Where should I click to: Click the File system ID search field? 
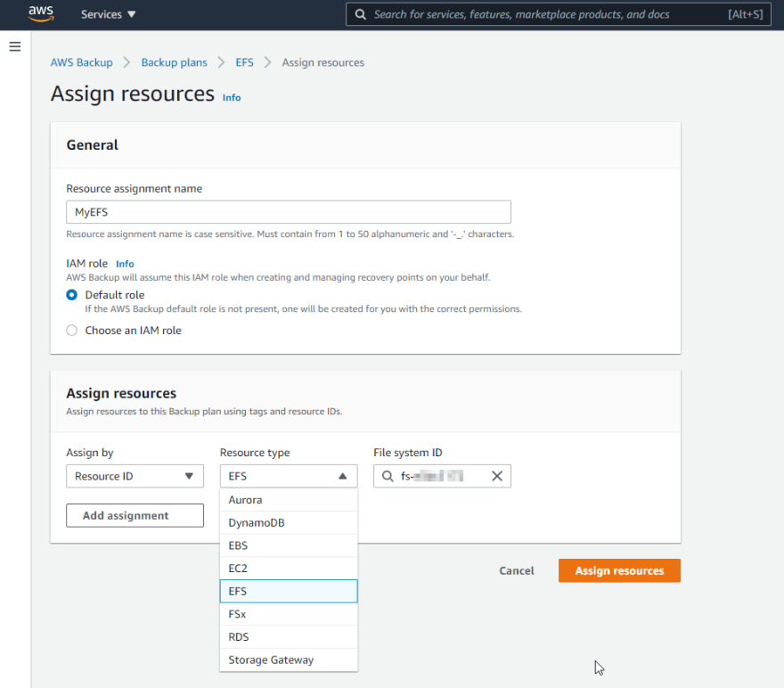click(x=442, y=476)
